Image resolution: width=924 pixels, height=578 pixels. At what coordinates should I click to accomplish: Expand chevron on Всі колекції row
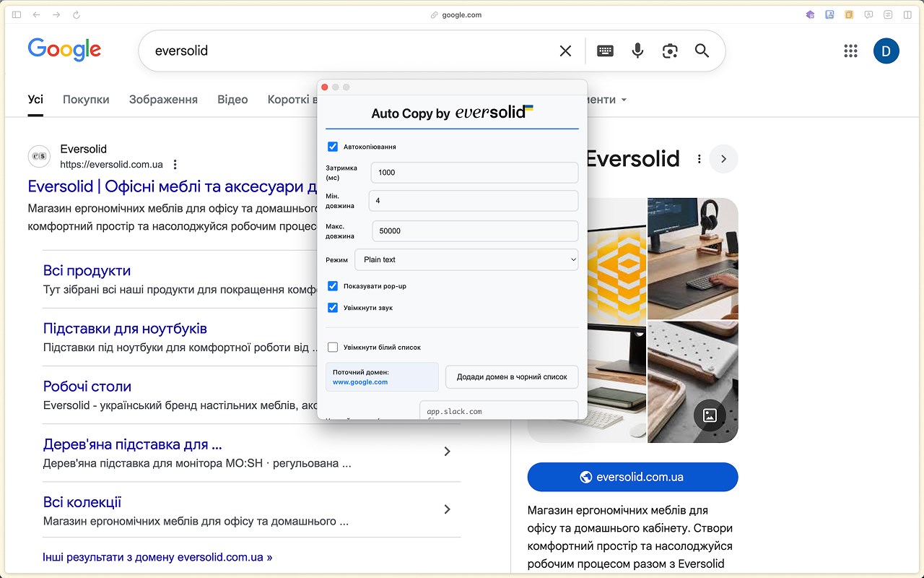tap(447, 509)
